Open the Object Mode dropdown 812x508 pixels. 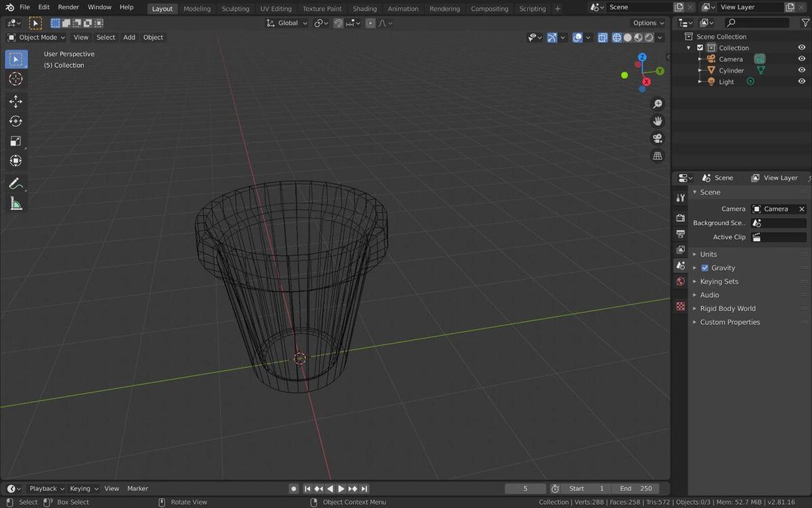pyautogui.click(x=36, y=38)
